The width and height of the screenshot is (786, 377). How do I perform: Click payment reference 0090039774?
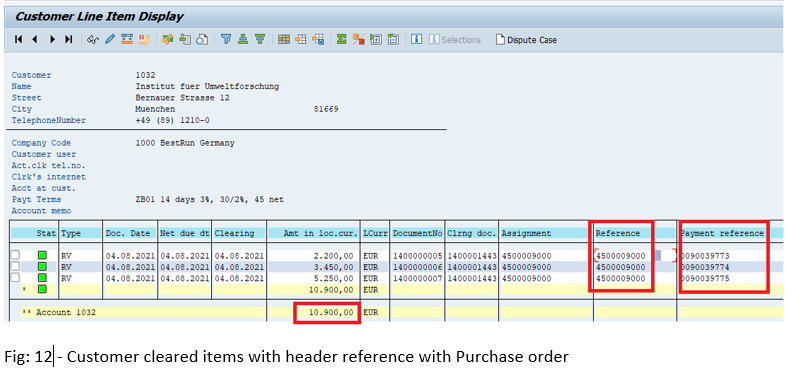[705, 267]
